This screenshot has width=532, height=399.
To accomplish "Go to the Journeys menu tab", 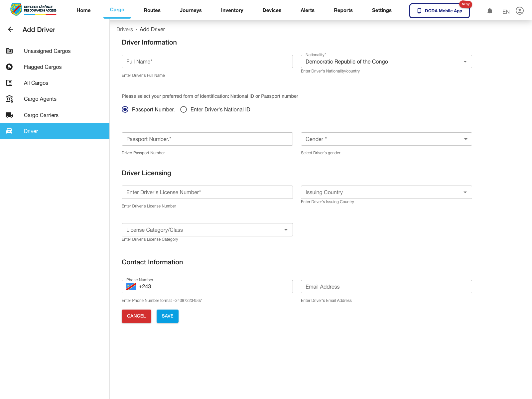I will tap(191, 10).
